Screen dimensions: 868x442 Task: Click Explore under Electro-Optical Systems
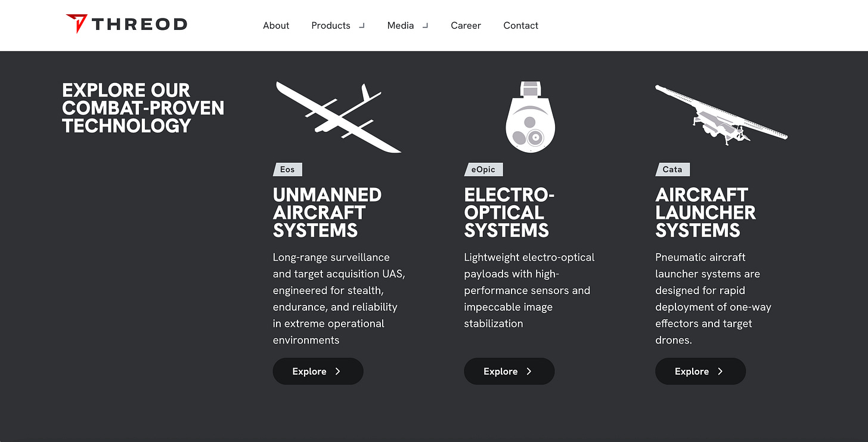509,371
